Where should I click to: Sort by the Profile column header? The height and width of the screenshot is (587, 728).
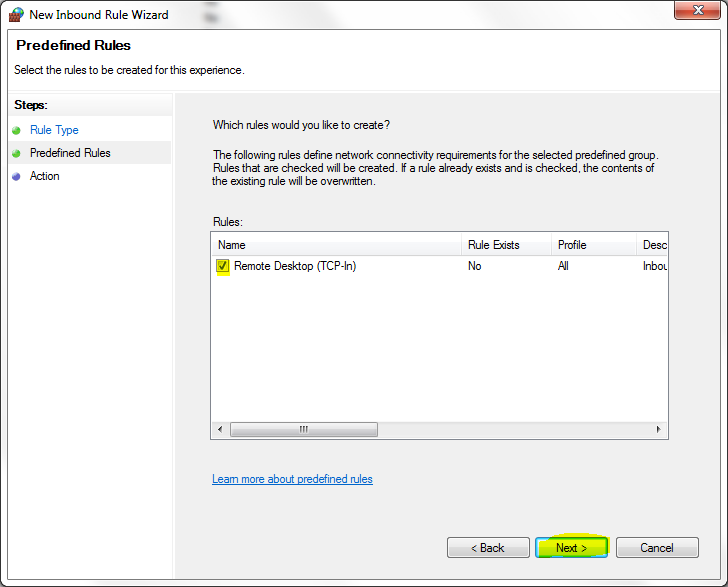[594, 245]
